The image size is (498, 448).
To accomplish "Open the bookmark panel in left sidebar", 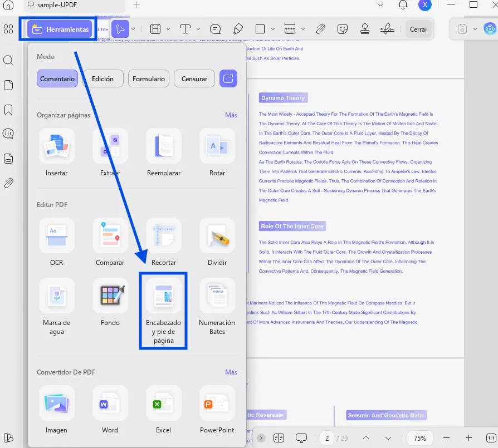I will point(8,110).
